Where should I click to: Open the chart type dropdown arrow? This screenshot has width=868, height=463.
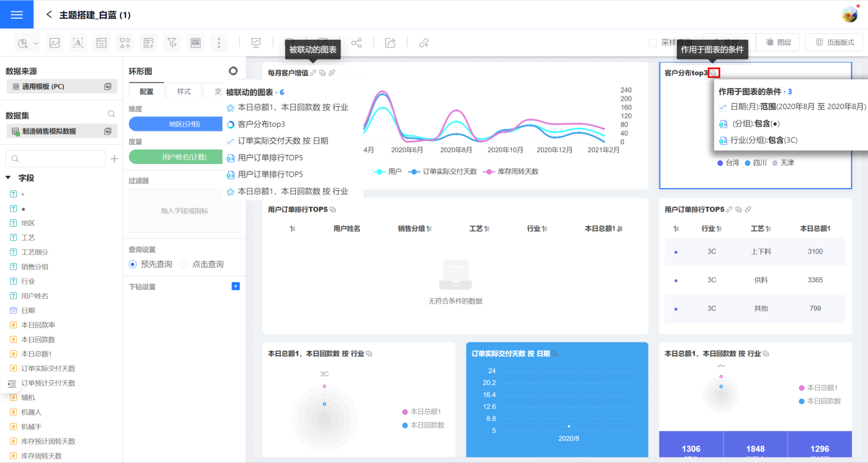pyautogui.click(x=36, y=43)
